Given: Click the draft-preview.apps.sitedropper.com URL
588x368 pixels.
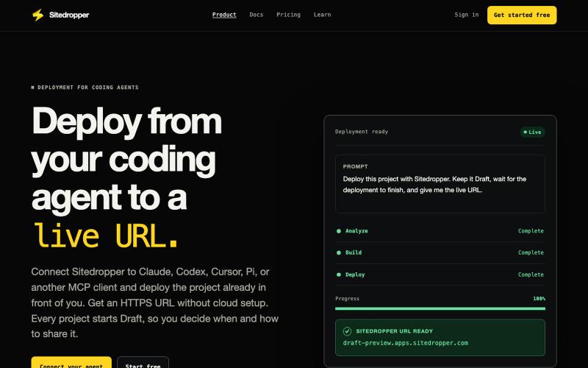Looking at the screenshot, I should pyautogui.click(x=406, y=343).
